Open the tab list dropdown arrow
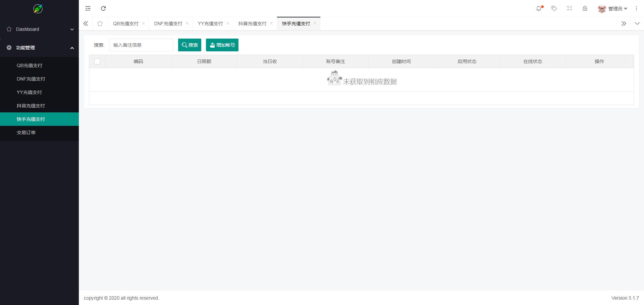Screen dimensions: 644x305 point(637,23)
